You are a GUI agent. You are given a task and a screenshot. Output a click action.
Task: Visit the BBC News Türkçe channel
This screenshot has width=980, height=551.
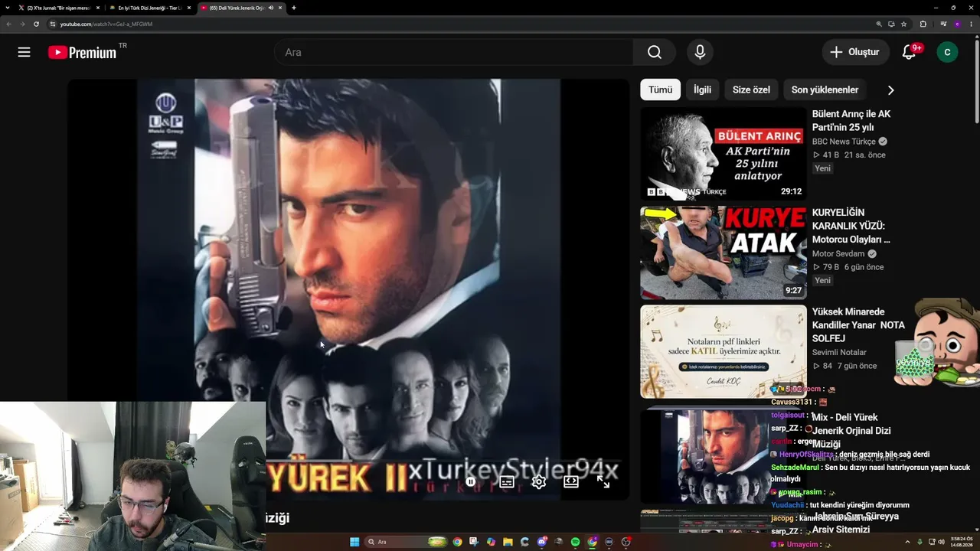[844, 142]
